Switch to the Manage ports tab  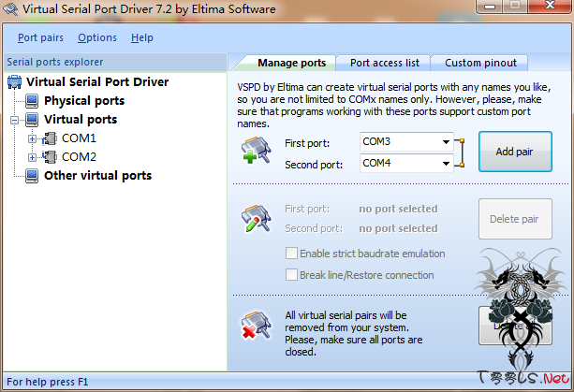[x=291, y=63]
